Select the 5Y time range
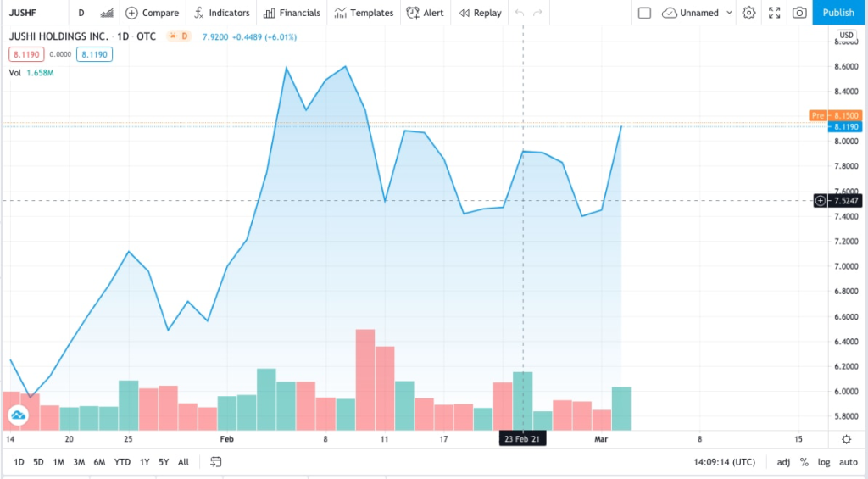 click(x=164, y=462)
